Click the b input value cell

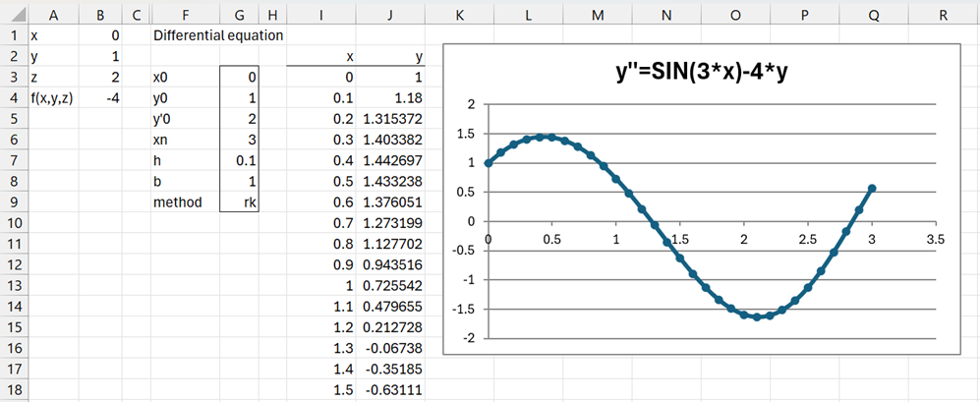click(239, 182)
